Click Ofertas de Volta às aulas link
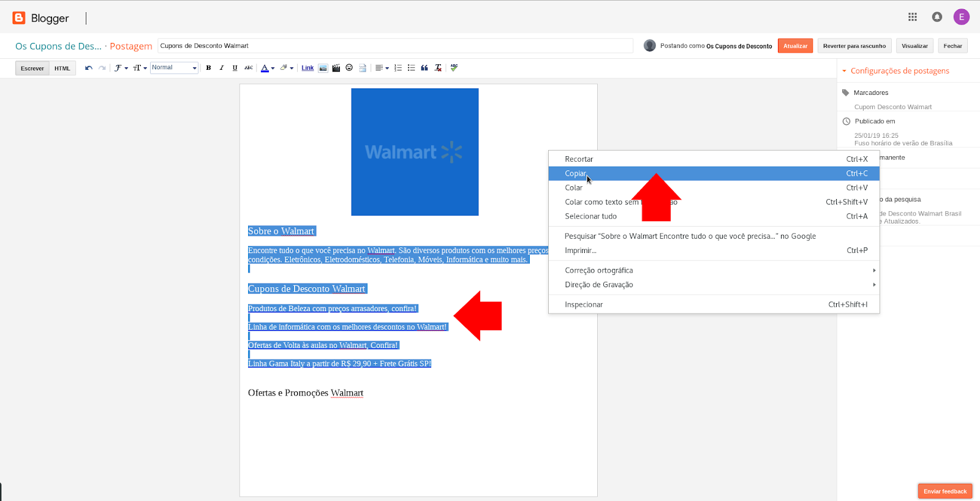 (x=323, y=345)
